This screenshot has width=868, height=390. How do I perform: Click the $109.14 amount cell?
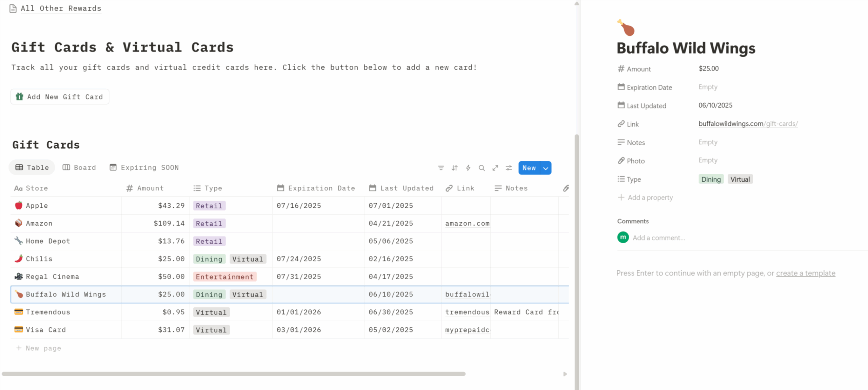pos(156,223)
